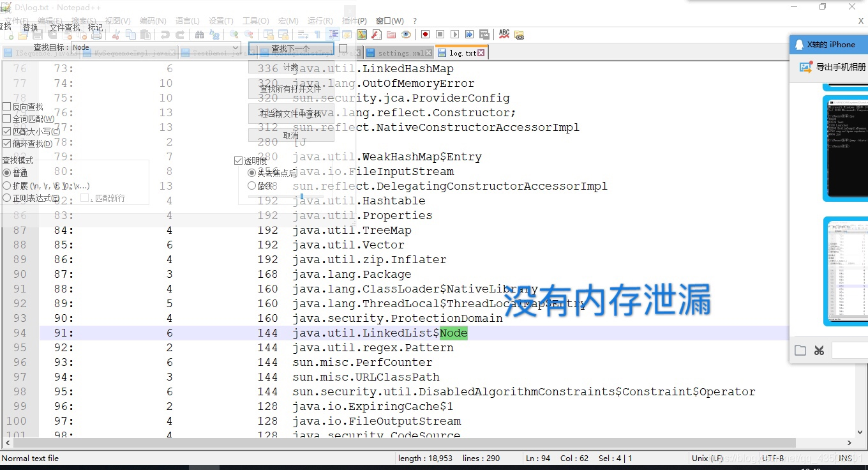Image resolution: width=868 pixels, height=470 pixels.
Task: Click the bell icon beside X轴的 iPhone
Action: 799,45
